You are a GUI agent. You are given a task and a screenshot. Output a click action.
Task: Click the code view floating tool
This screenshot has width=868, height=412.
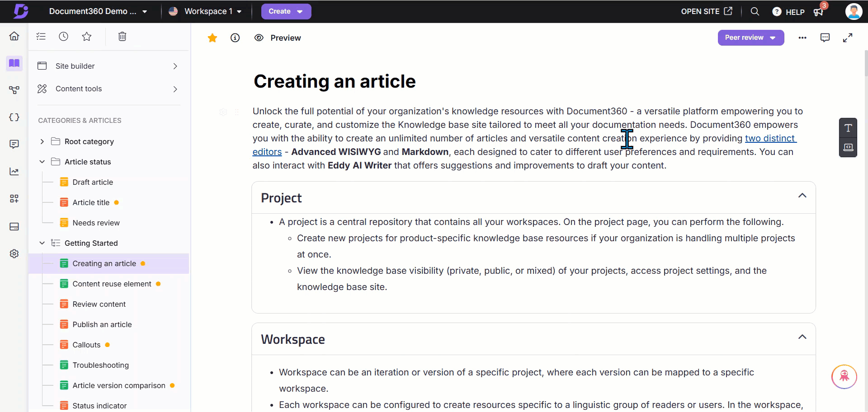point(848,147)
